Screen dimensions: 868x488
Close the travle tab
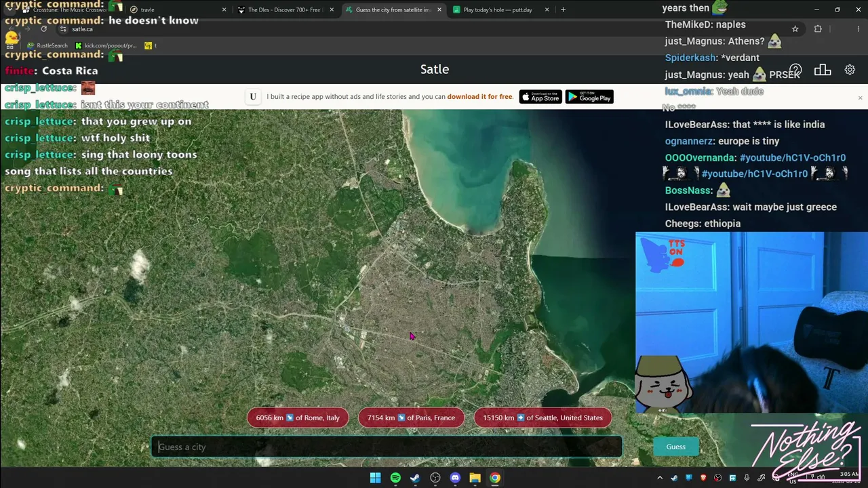pos(224,9)
